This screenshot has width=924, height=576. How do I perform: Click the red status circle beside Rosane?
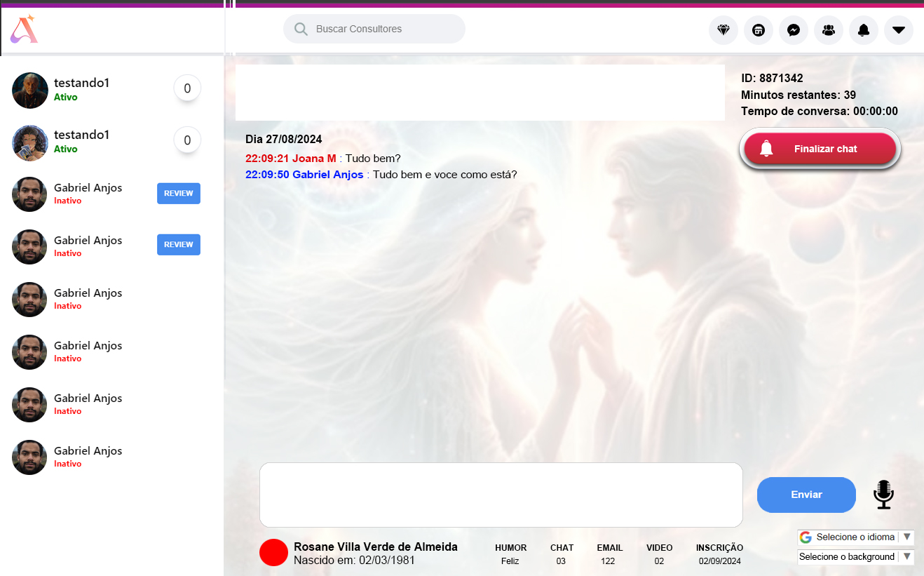pos(273,553)
